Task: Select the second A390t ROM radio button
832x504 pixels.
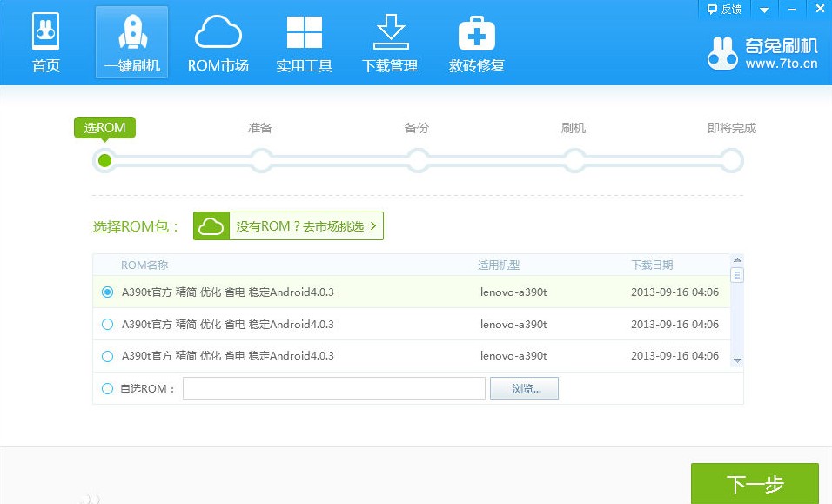Action: [x=108, y=325]
